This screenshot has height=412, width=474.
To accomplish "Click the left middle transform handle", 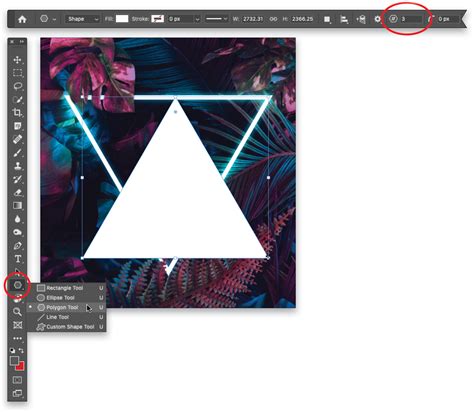I will 82,178.
